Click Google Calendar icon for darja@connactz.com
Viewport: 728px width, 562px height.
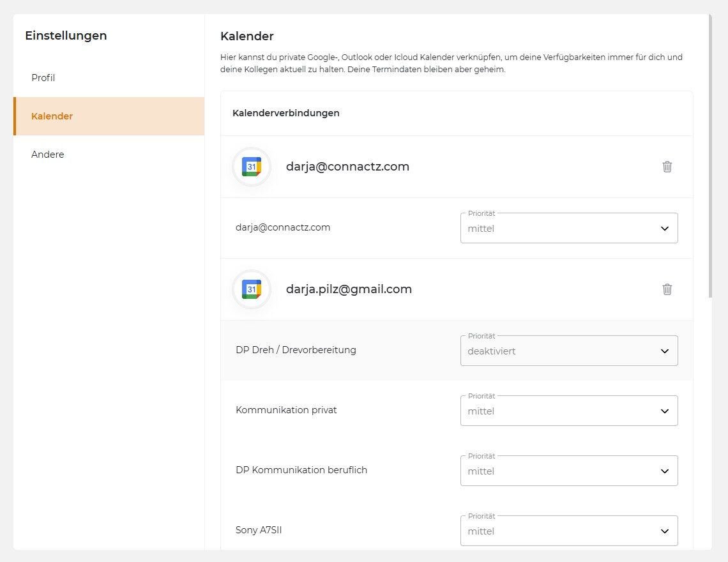coord(252,167)
